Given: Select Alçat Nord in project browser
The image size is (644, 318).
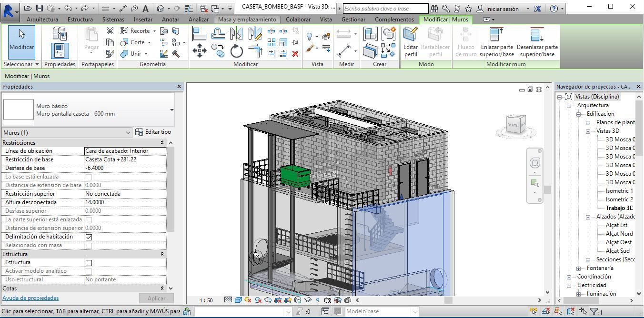Looking at the screenshot, I should (x=619, y=234).
